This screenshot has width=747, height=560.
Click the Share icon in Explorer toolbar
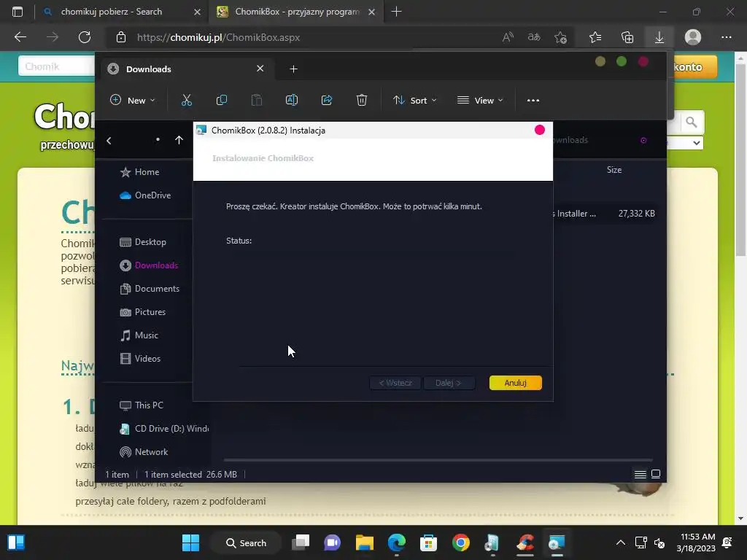pyautogui.click(x=327, y=100)
